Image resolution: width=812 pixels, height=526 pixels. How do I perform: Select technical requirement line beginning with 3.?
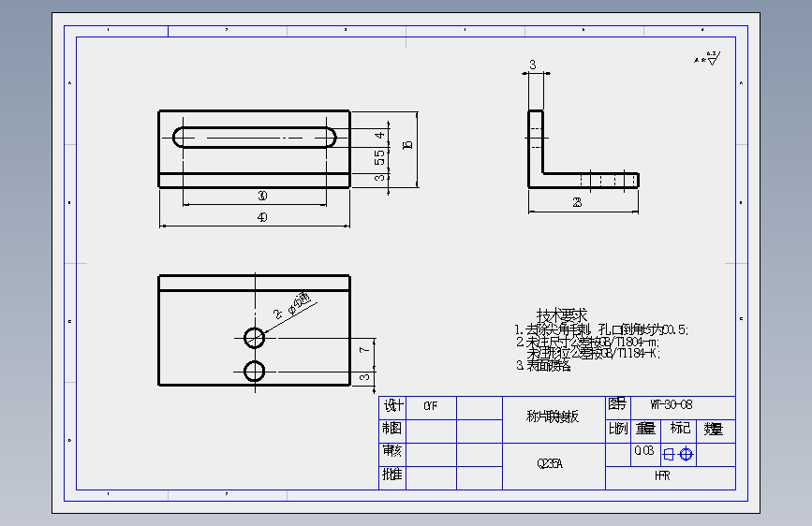(543, 366)
